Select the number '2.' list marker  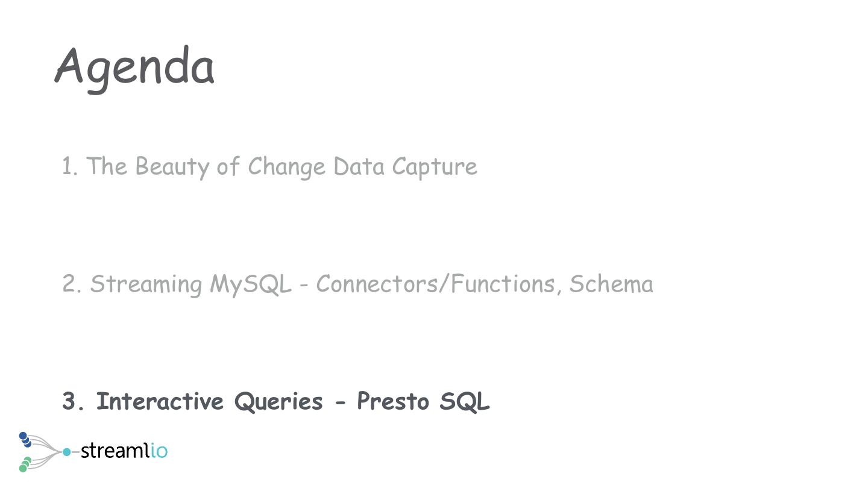72,284
